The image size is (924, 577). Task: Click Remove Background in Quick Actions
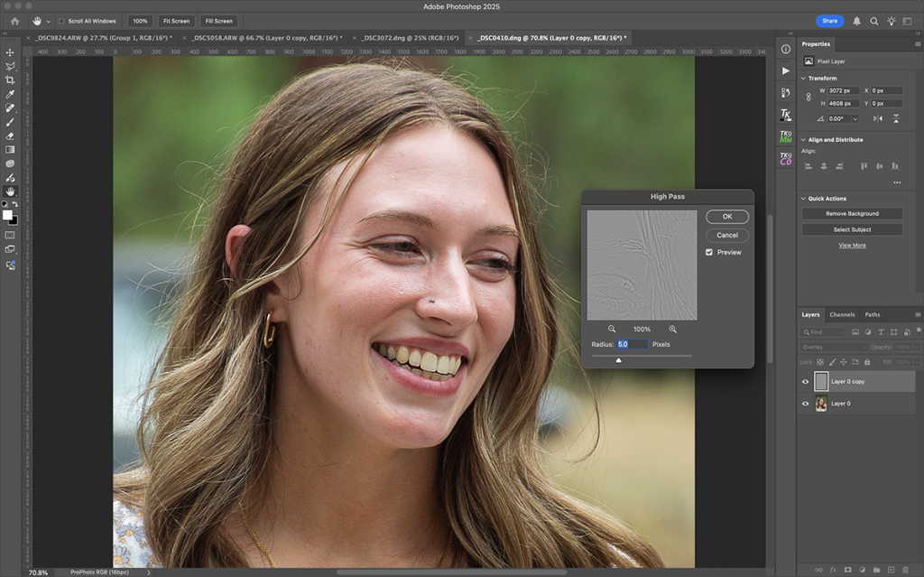[x=851, y=213]
